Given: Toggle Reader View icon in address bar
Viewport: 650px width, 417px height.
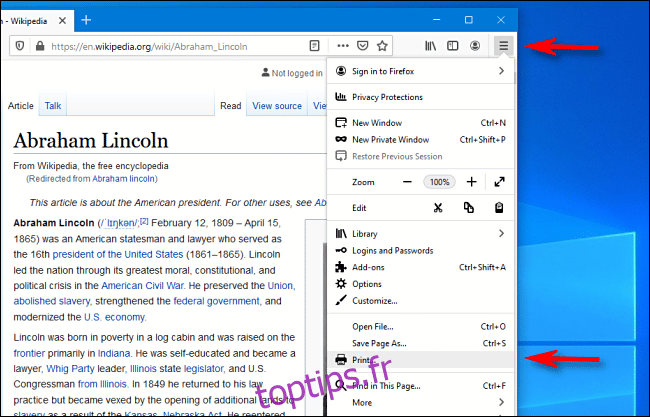Looking at the screenshot, I should click(x=314, y=46).
